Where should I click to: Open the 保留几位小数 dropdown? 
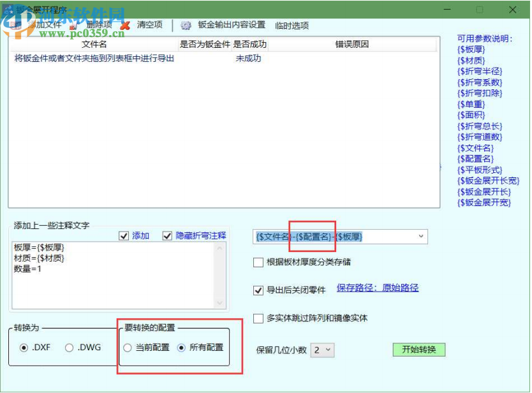[322, 350]
